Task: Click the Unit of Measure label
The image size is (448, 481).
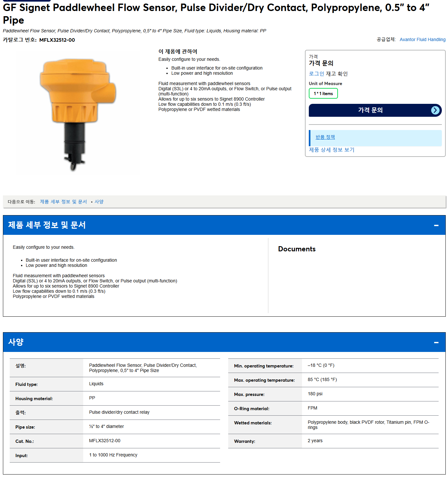Action: point(325,83)
